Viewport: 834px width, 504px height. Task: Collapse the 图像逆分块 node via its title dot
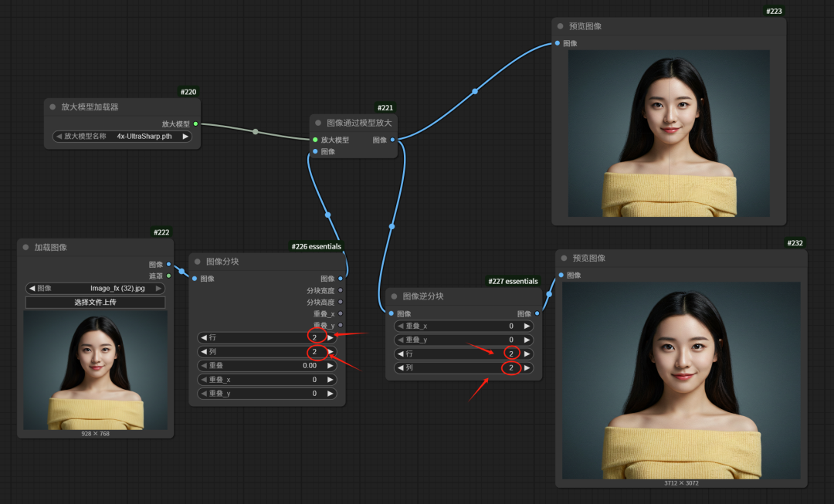(x=394, y=296)
